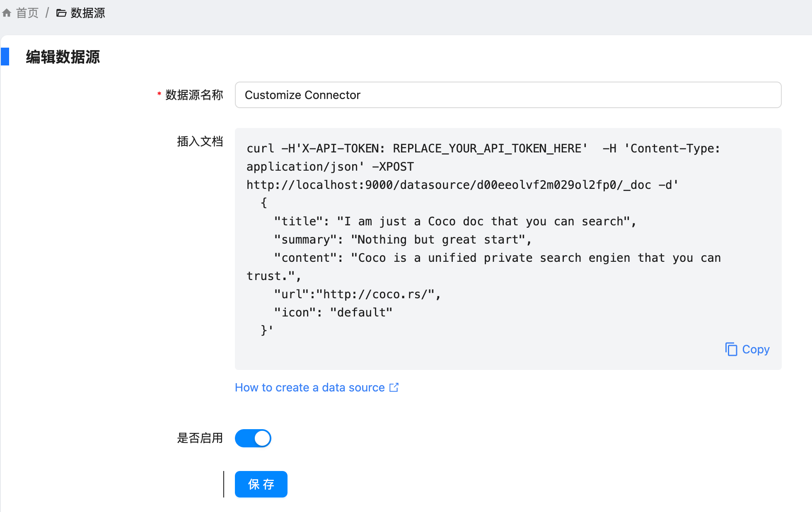Click the "icon": "default" code line

pyautogui.click(x=333, y=312)
